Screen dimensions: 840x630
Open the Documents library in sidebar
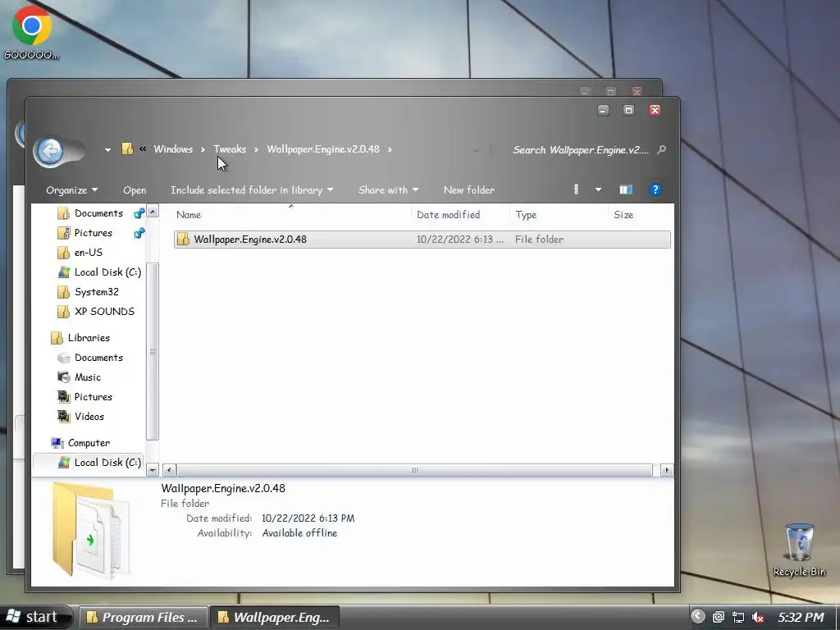(98, 358)
